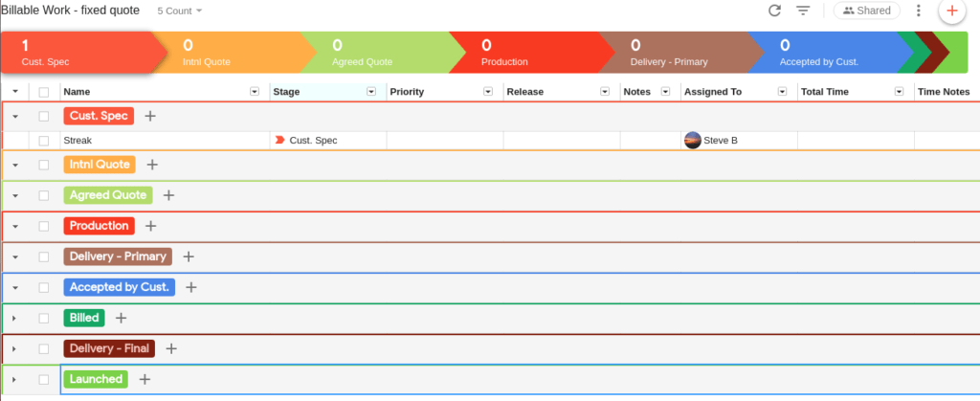Toggle the header collapse-all arrow

(15, 92)
